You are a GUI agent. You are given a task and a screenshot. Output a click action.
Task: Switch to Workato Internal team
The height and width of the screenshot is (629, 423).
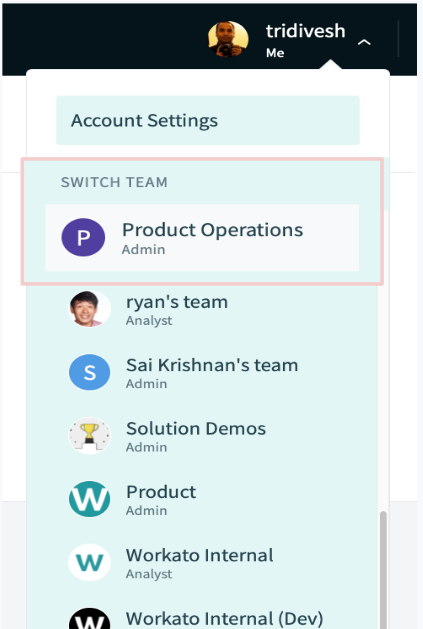pyautogui.click(x=202, y=562)
